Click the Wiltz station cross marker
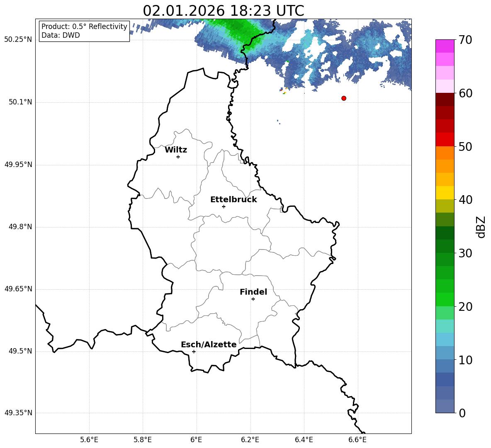The height and width of the screenshot is (448, 491). 178,157
